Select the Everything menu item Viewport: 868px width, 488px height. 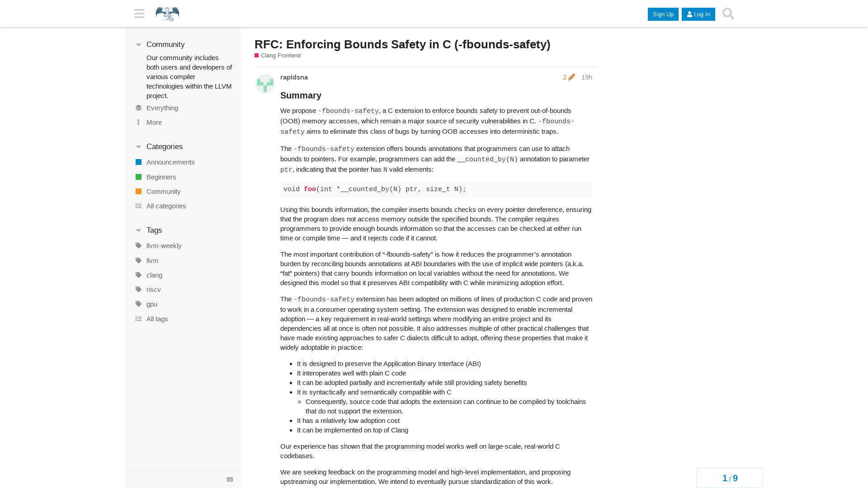(162, 108)
